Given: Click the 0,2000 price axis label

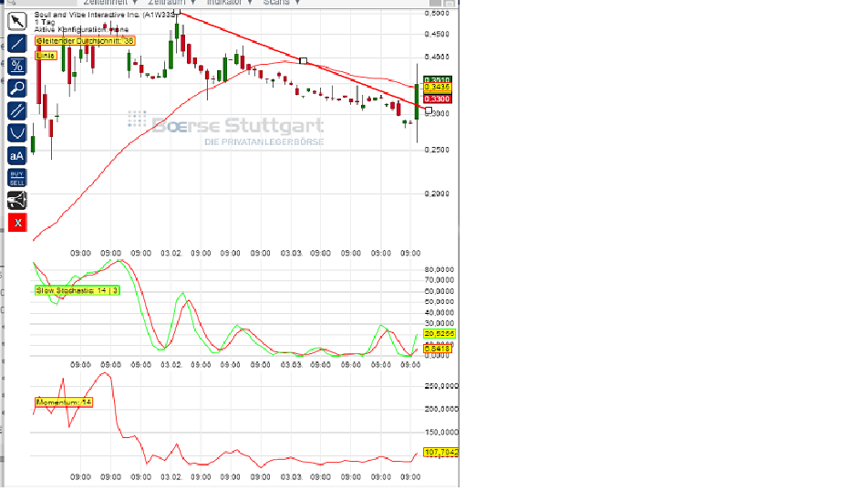Looking at the screenshot, I should tap(438, 194).
